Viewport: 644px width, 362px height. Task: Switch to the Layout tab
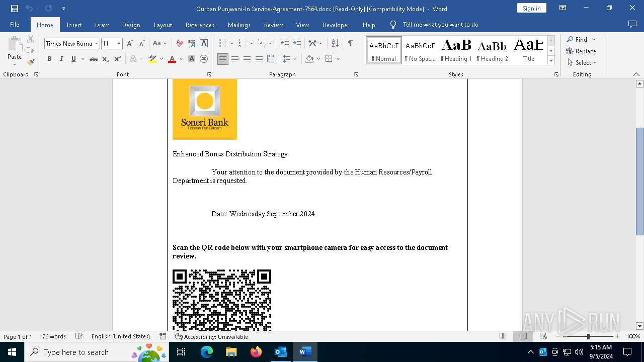click(163, 25)
